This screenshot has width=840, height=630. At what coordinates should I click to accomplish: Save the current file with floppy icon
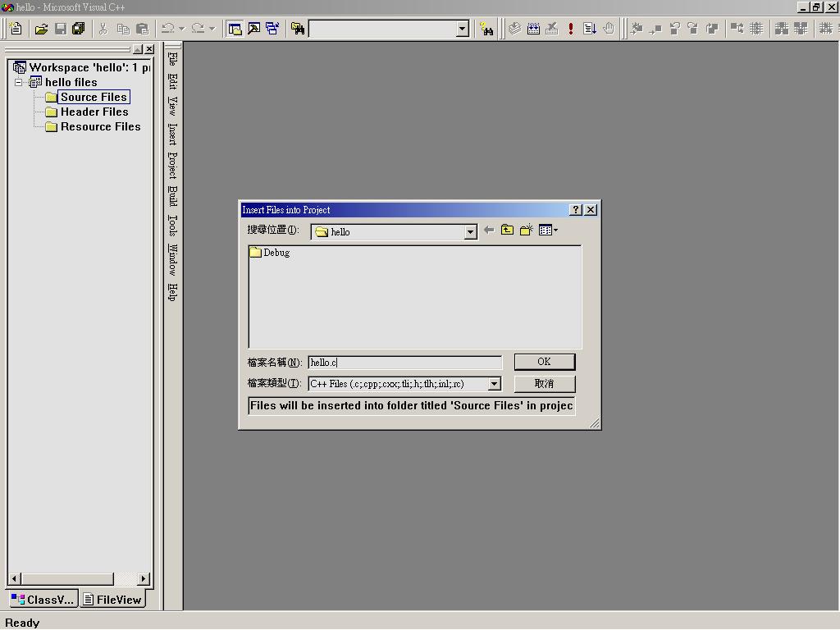[x=61, y=29]
